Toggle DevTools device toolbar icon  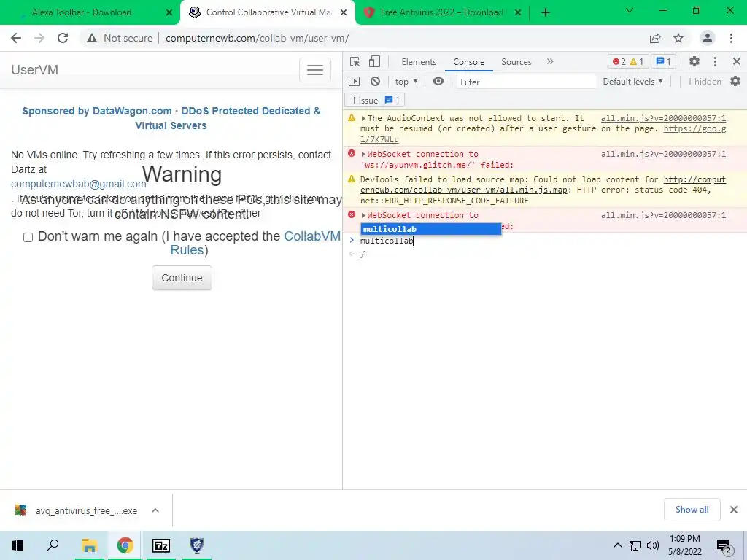click(374, 61)
